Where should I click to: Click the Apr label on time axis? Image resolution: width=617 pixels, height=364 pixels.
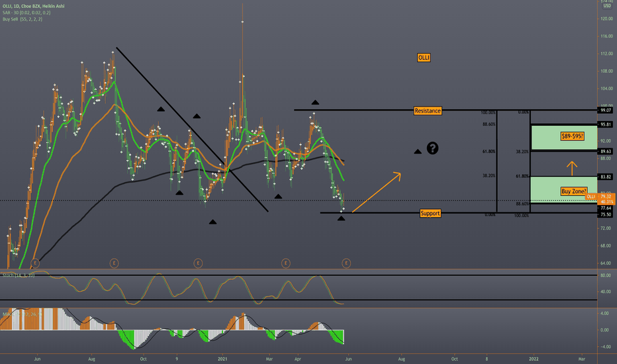(x=298, y=359)
